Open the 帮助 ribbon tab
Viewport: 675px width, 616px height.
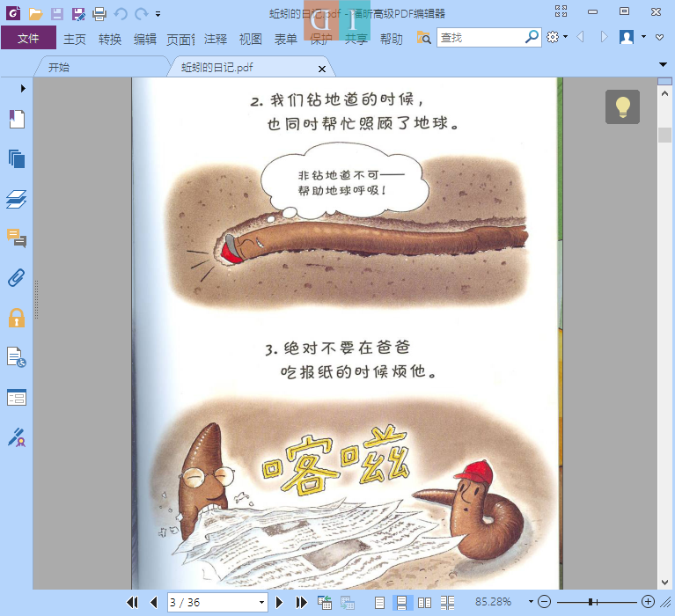tap(392, 40)
